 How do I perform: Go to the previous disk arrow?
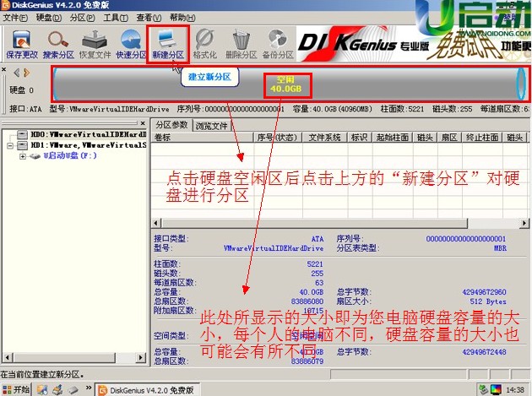coord(16,73)
